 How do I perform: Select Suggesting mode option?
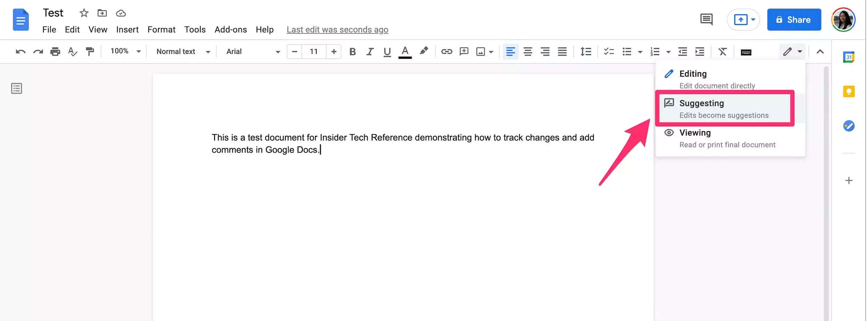tap(724, 109)
